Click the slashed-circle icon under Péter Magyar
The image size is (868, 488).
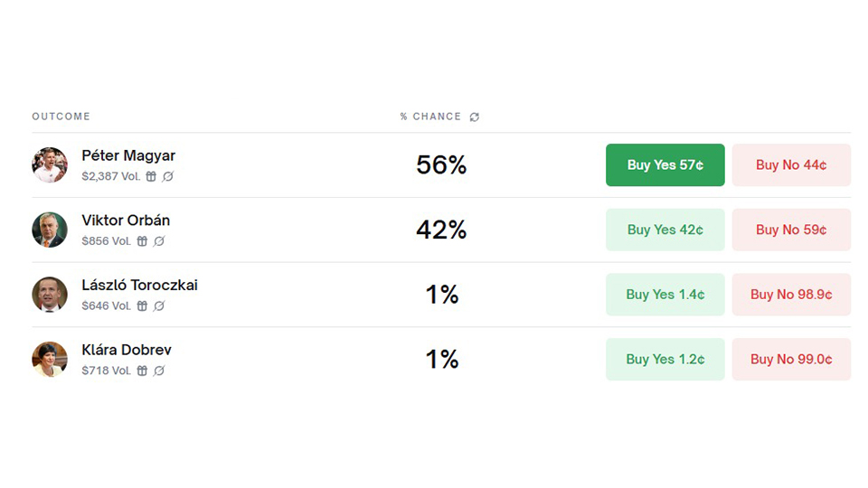[x=167, y=176]
